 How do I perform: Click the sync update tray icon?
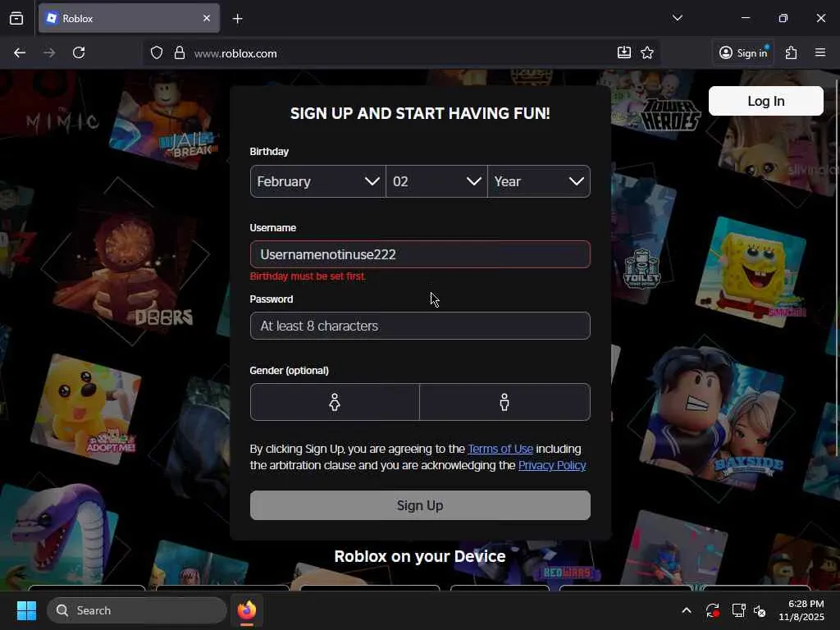(x=713, y=610)
